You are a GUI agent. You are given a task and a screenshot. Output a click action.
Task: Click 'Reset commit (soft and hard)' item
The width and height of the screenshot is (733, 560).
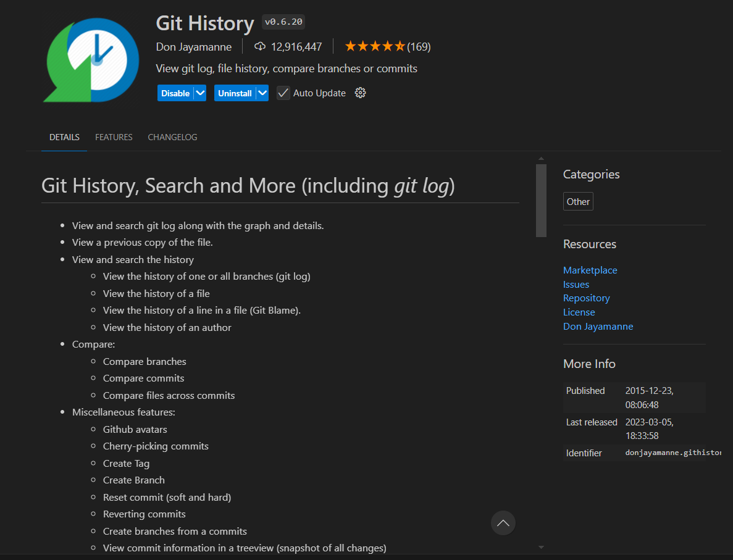[x=167, y=498]
